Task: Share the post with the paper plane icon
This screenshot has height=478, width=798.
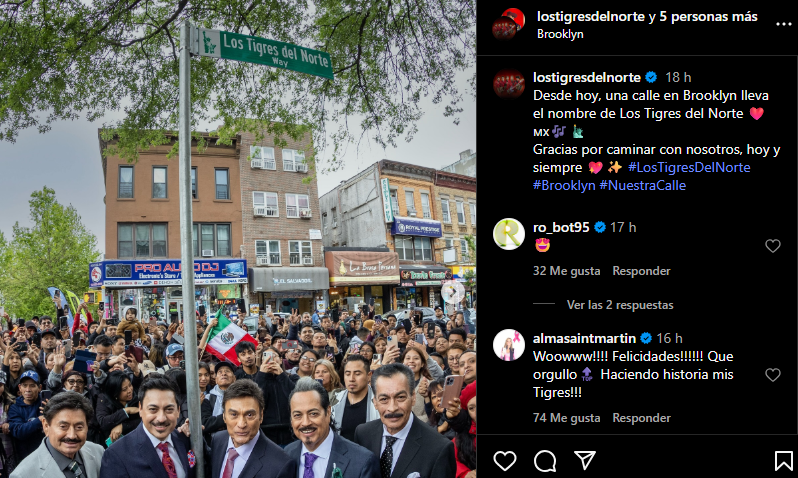Action: (x=585, y=460)
